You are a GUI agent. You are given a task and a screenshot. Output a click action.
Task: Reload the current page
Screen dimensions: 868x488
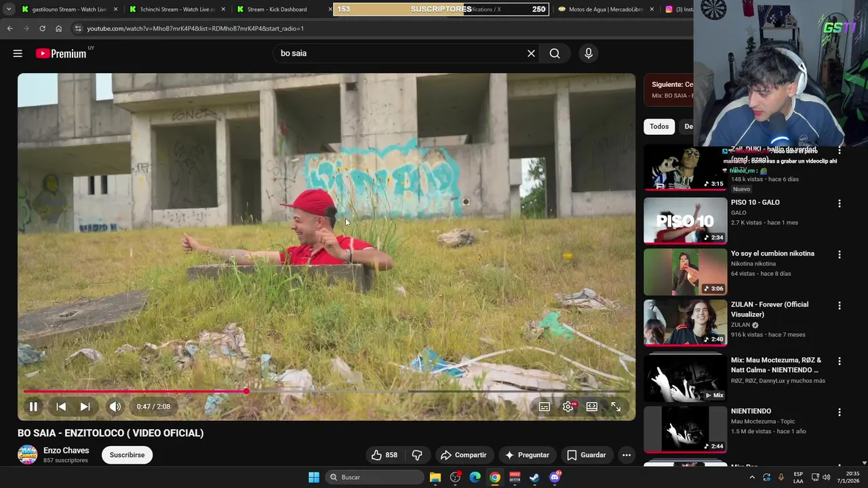pyautogui.click(x=42, y=28)
